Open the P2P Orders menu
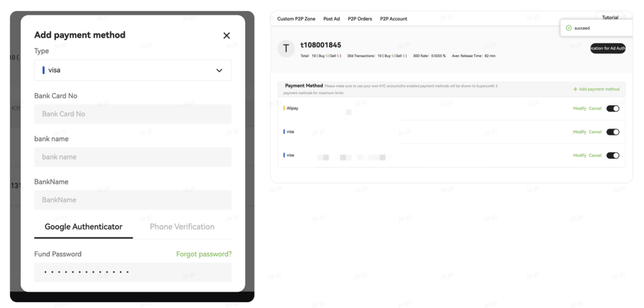The height and width of the screenshot is (308, 644). 360,19
